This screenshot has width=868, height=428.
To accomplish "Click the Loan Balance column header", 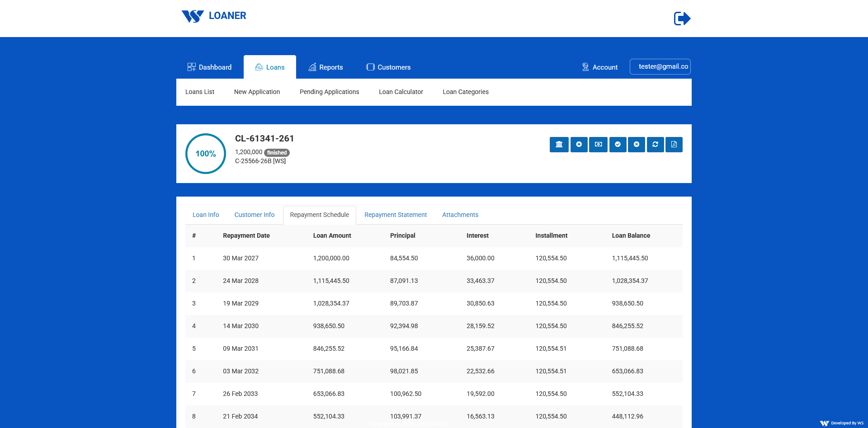I will (x=631, y=235).
